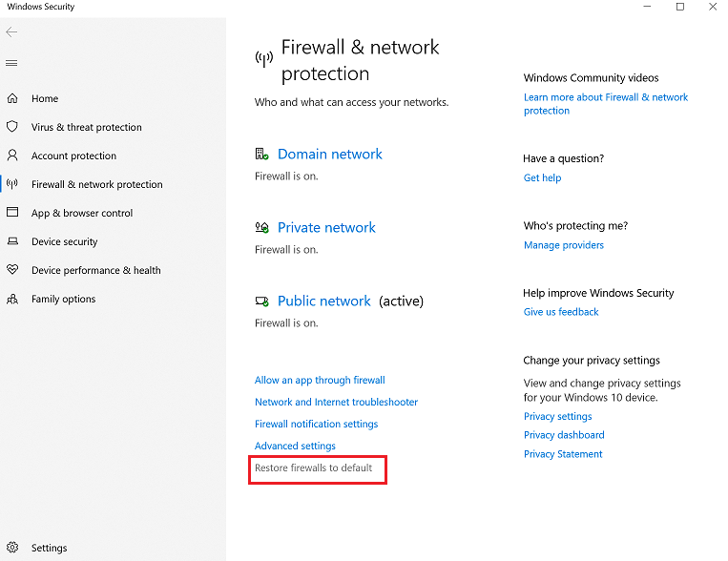Toggle the hamburger navigation menu
Image resolution: width=728 pixels, height=561 pixels.
point(11,63)
